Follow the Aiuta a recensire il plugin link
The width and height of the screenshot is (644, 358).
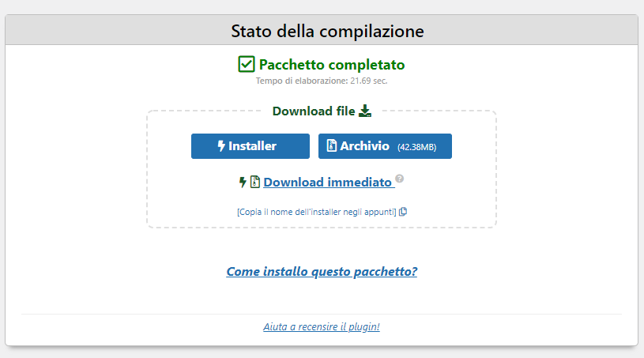pyautogui.click(x=322, y=326)
